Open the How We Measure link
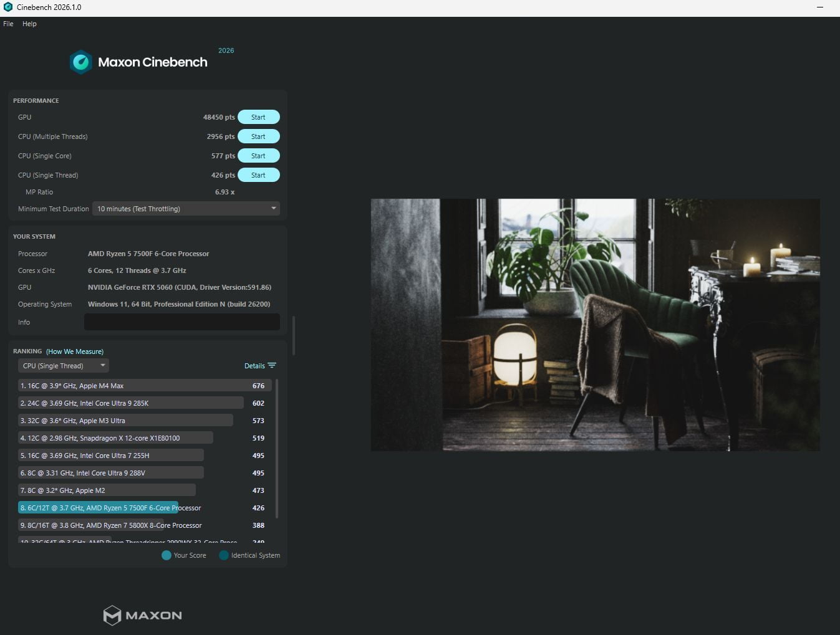This screenshot has width=840, height=635. click(x=75, y=351)
